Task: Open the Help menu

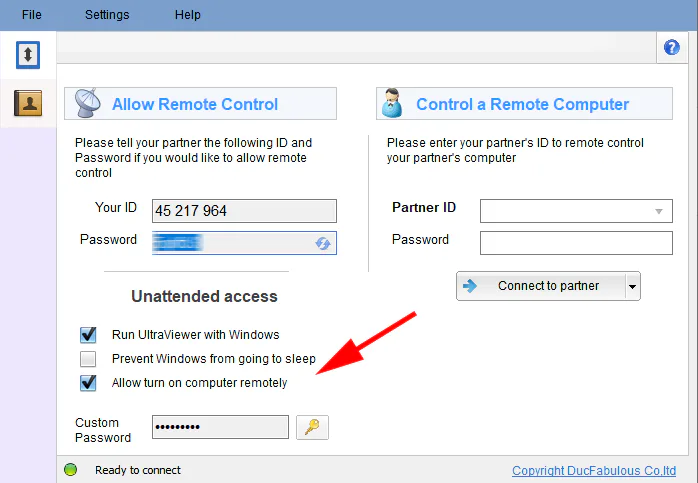Action: (187, 15)
